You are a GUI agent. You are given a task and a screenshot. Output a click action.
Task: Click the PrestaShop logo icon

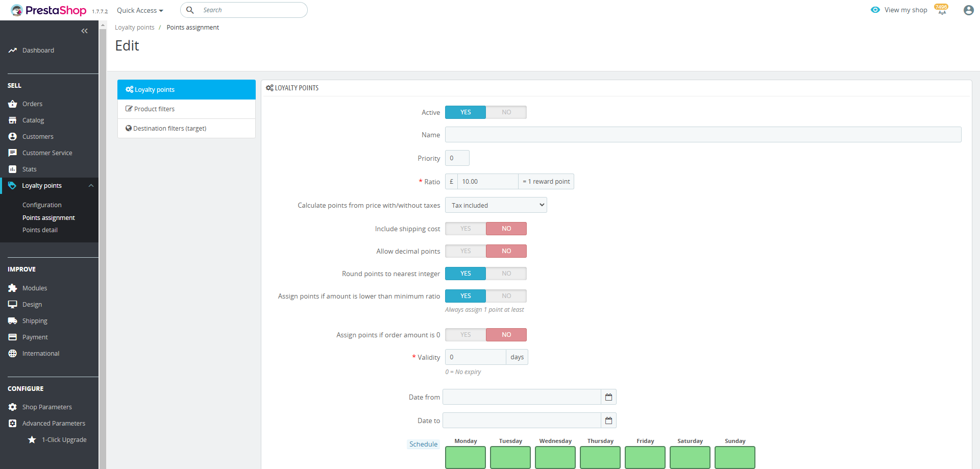point(17,10)
